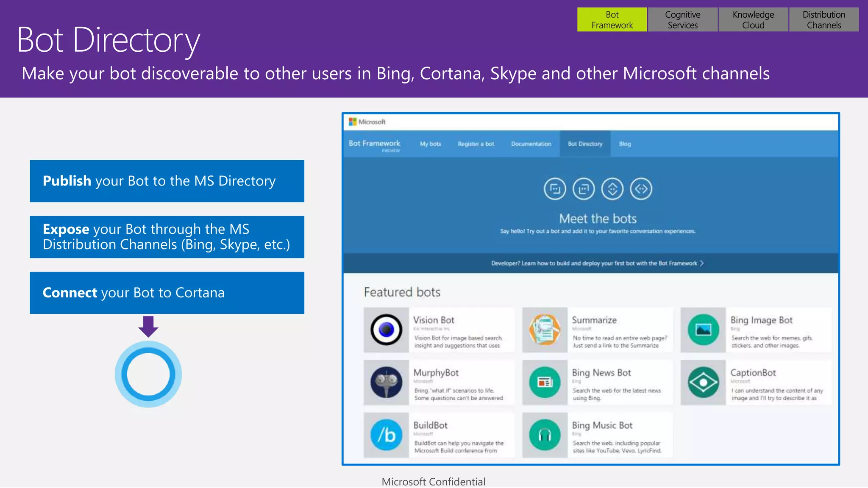This screenshot has height=488, width=868.
Task: Click 'Say hello! Try out a bot' text
Action: 598,231
